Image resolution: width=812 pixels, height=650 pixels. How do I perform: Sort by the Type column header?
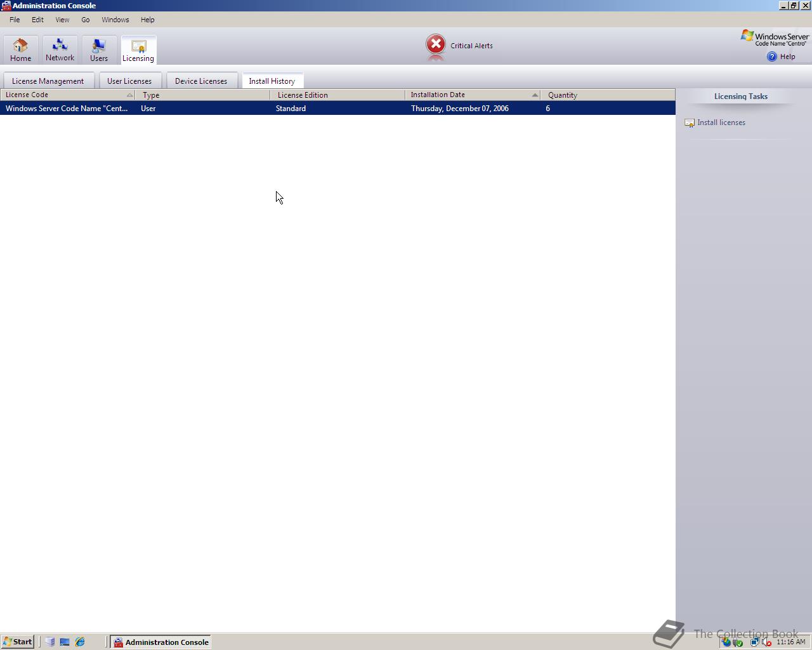tap(202, 95)
